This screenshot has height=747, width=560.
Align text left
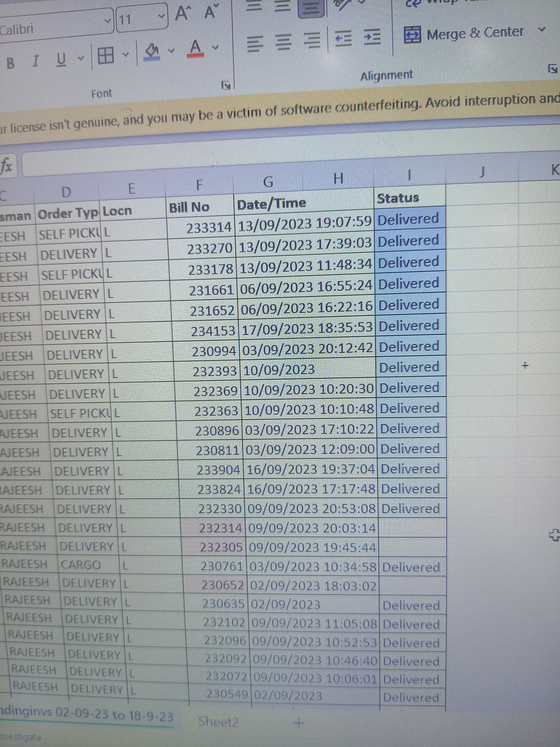[256, 44]
